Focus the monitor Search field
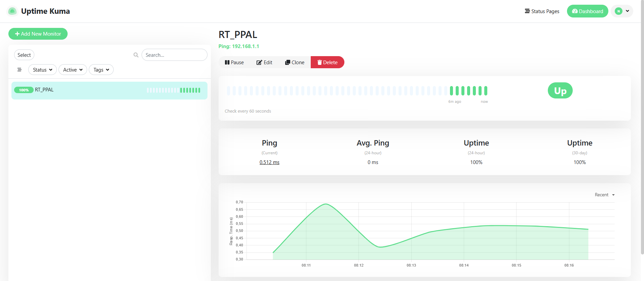This screenshot has width=644, height=281. click(174, 55)
